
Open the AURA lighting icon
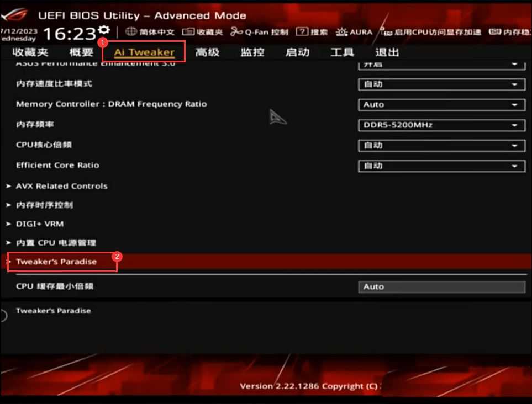click(x=341, y=32)
